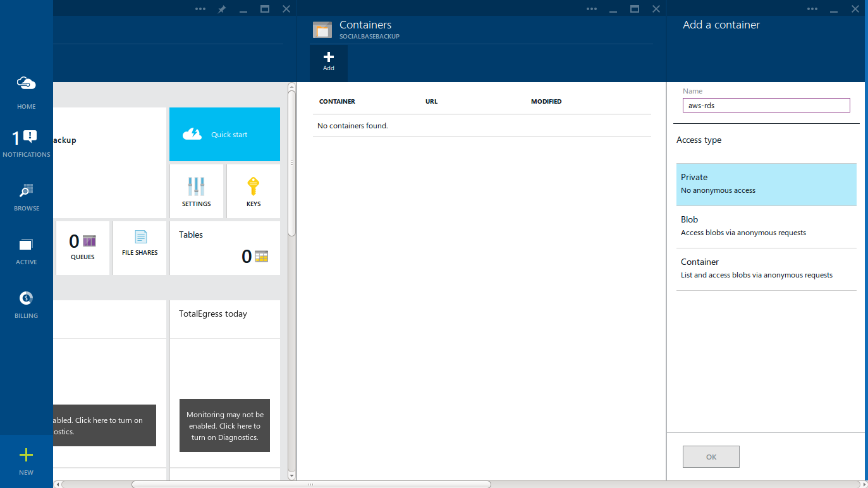Click the "No containers found." row

tap(482, 126)
